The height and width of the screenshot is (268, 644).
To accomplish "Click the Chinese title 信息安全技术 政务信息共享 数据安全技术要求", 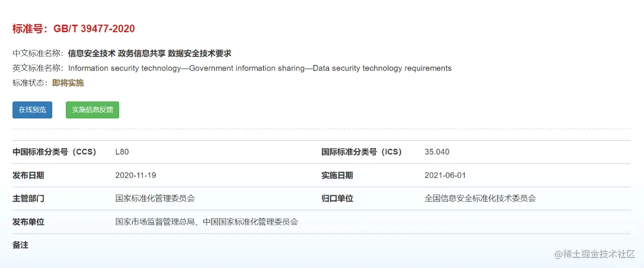I will coord(149,53).
